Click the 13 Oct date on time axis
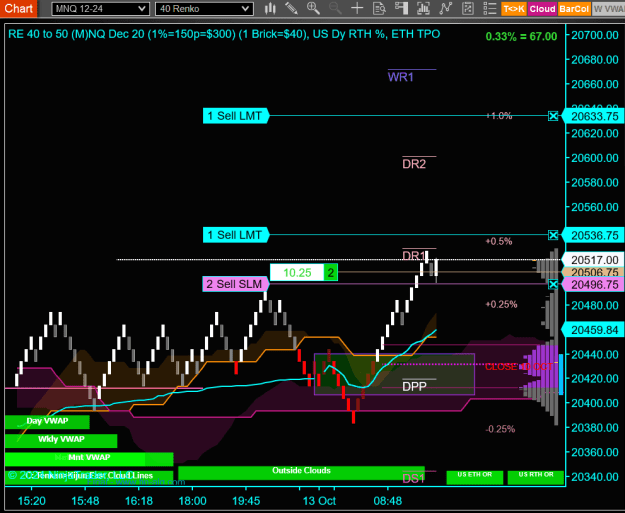 (x=319, y=501)
